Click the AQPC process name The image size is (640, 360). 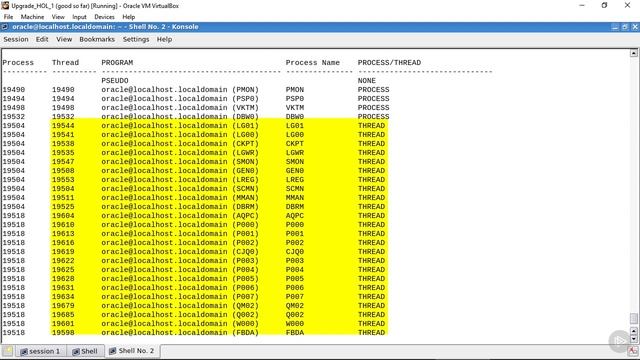point(295,215)
